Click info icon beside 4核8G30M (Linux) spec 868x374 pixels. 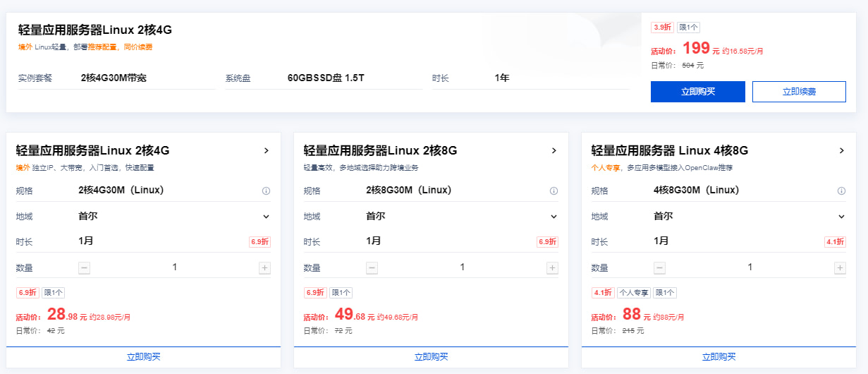click(x=841, y=191)
